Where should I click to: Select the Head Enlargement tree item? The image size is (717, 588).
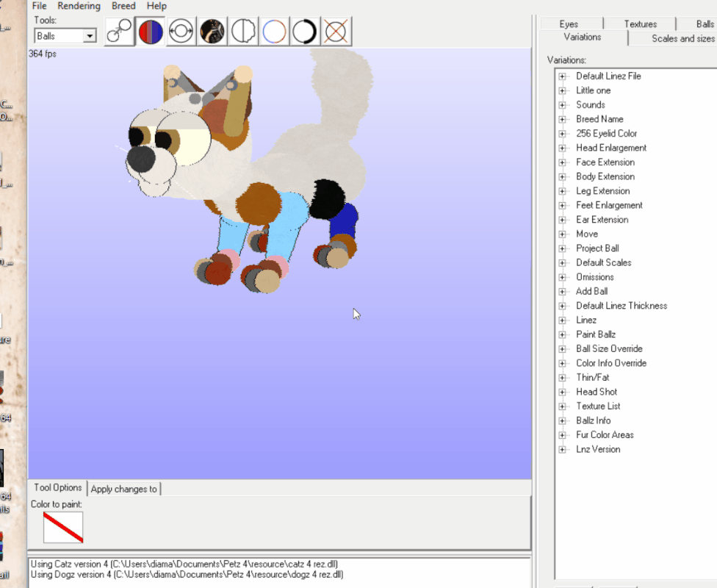(611, 148)
